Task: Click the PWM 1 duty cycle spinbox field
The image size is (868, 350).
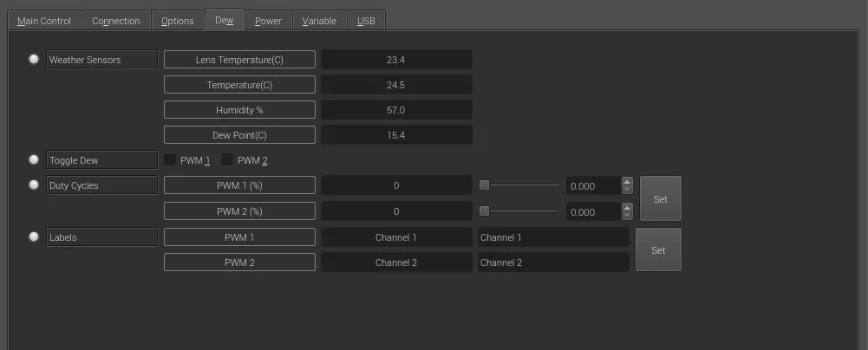Action: pos(593,185)
